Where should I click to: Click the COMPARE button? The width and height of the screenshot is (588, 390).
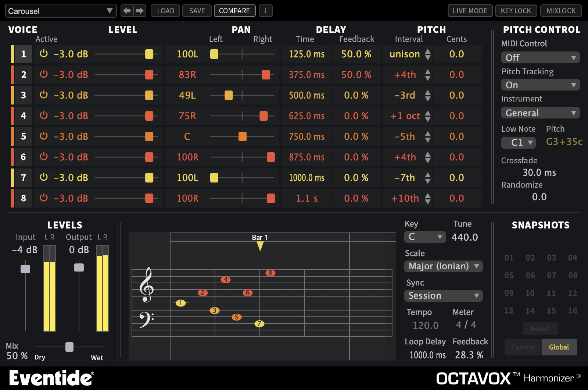[x=234, y=11]
